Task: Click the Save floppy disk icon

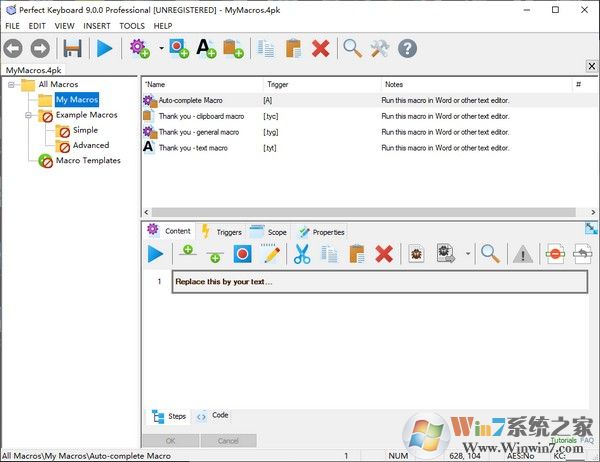Action: coord(72,48)
